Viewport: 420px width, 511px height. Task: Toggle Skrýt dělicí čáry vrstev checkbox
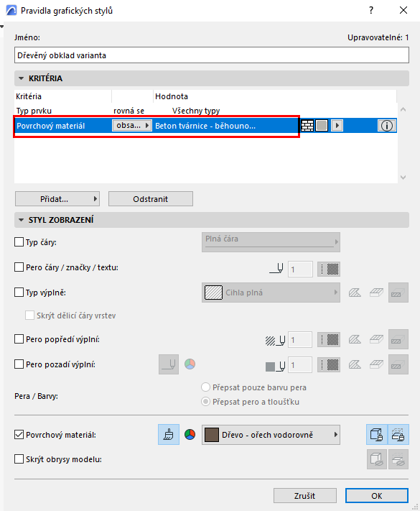(29, 315)
